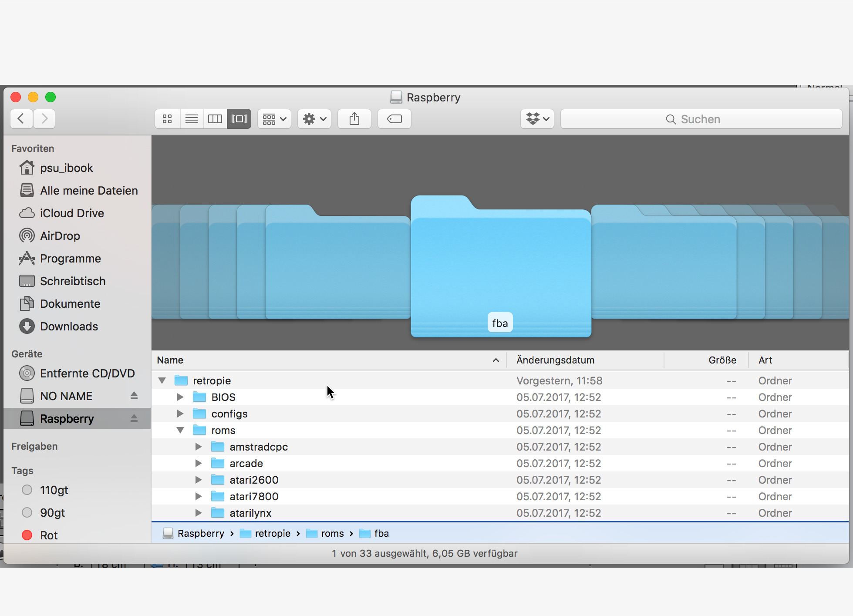Eject the NO NAME volume

coord(134,396)
